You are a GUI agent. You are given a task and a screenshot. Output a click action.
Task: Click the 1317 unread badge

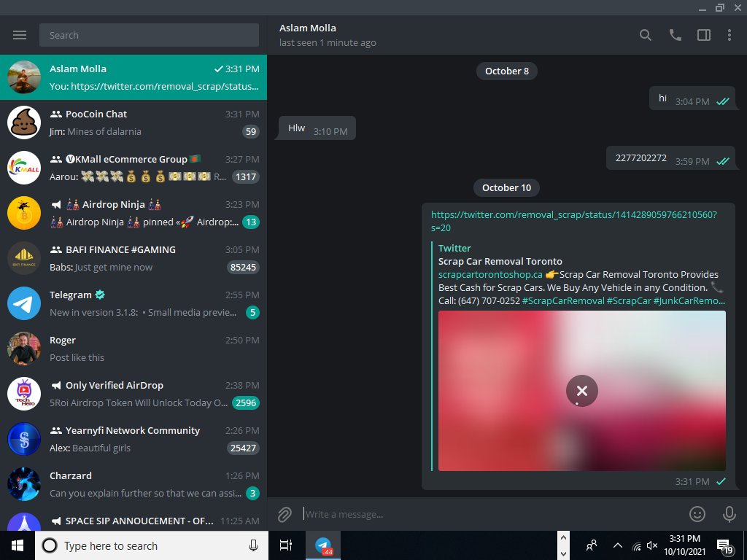click(x=246, y=177)
